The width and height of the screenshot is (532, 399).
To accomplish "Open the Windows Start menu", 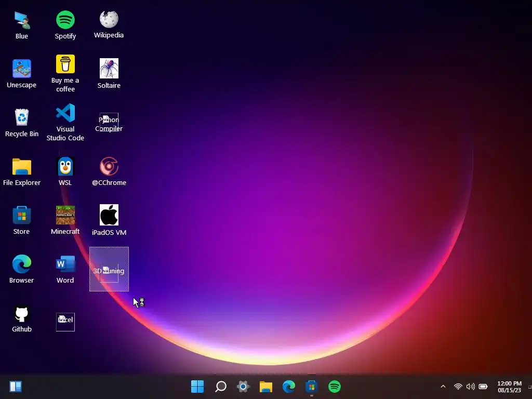I will tap(197, 387).
